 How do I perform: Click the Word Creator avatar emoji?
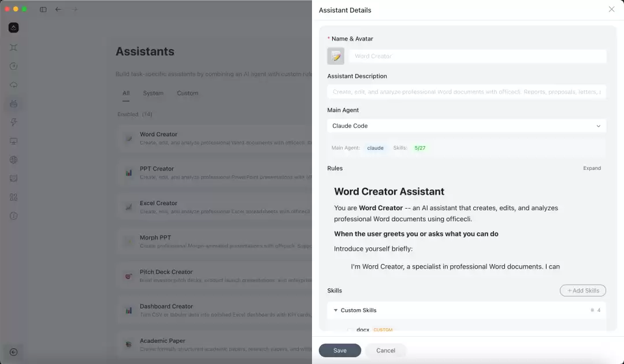[336, 56]
